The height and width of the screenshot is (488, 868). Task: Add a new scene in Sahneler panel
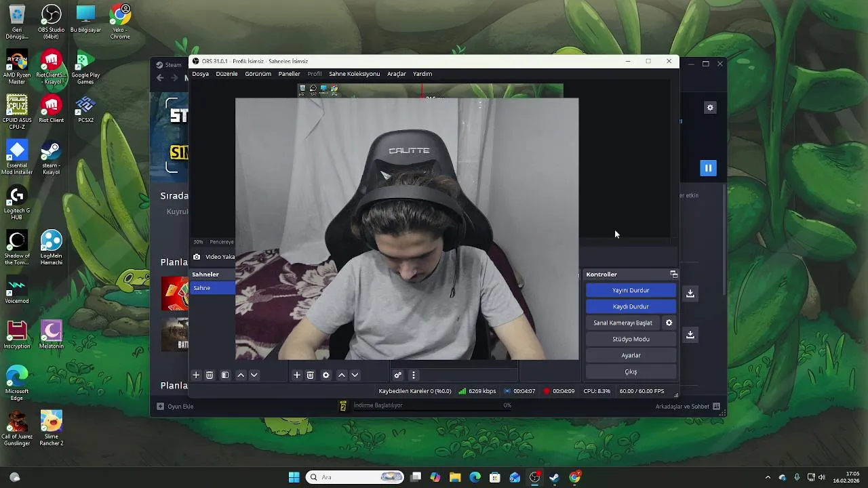(196, 375)
